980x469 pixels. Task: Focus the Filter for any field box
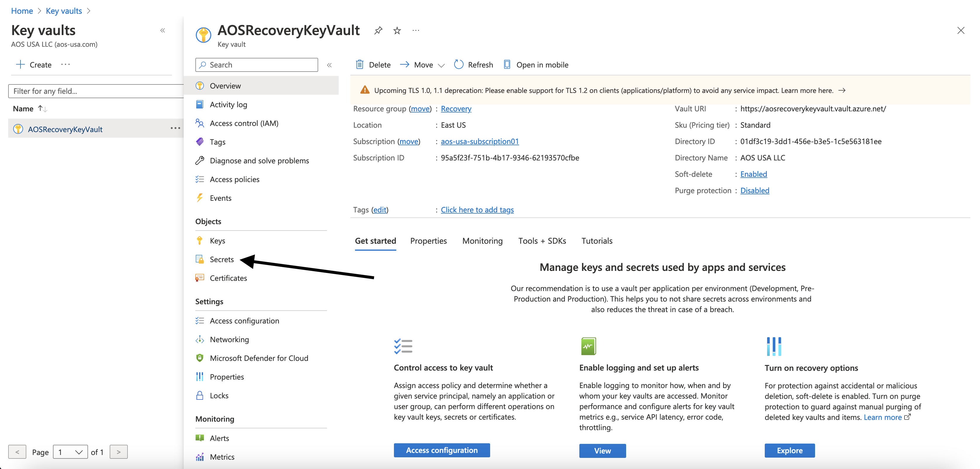[96, 91]
